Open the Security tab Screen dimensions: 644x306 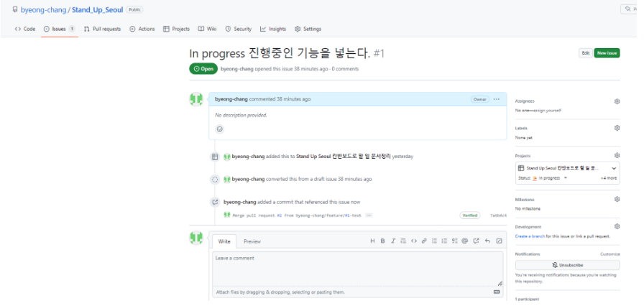point(238,29)
